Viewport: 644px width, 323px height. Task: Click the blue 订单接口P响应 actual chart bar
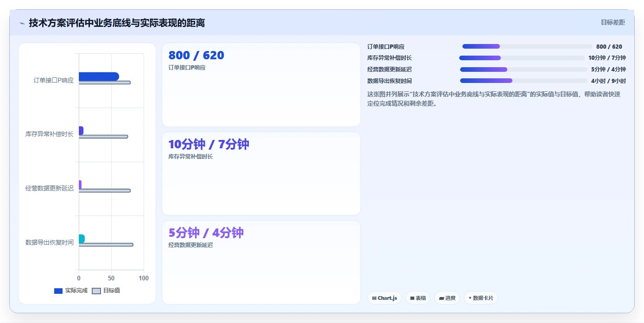[x=99, y=76]
